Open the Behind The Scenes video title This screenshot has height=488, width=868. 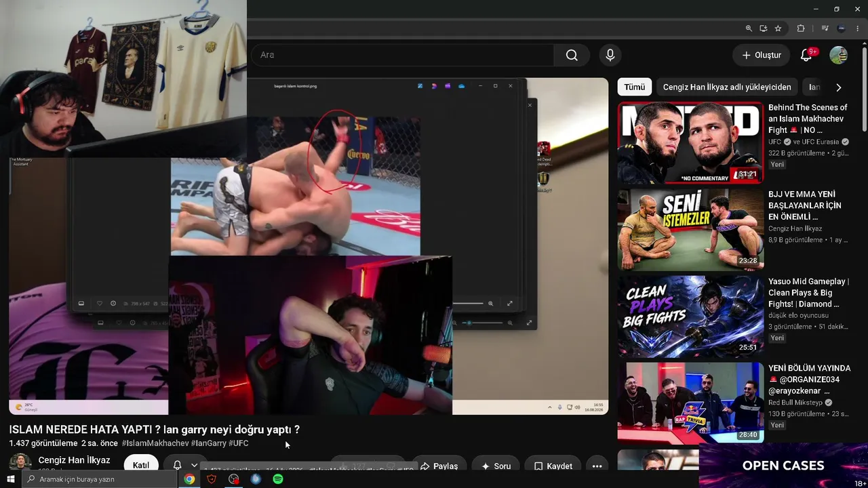click(x=808, y=119)
